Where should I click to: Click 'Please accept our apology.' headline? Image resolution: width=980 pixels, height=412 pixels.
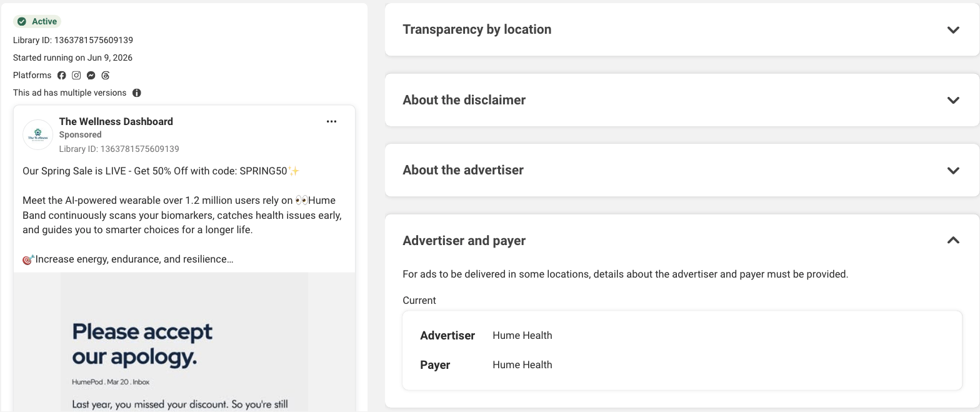click(x=142, y=344)
